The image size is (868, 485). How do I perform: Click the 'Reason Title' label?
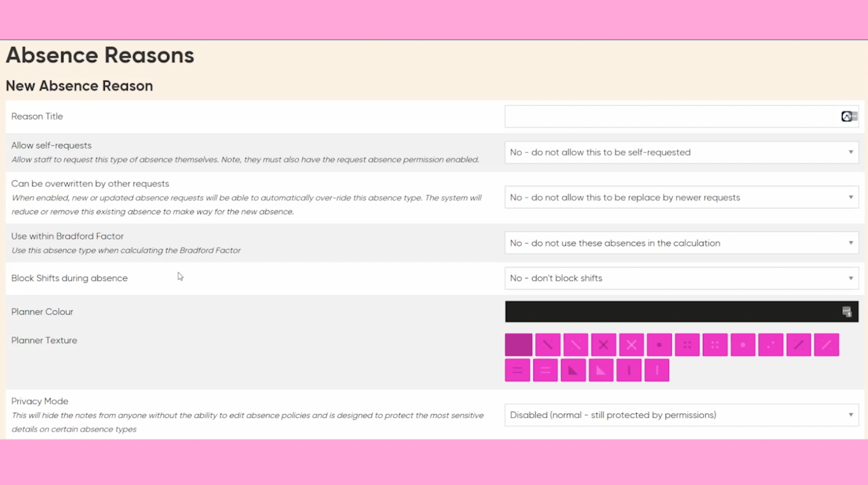37,116
